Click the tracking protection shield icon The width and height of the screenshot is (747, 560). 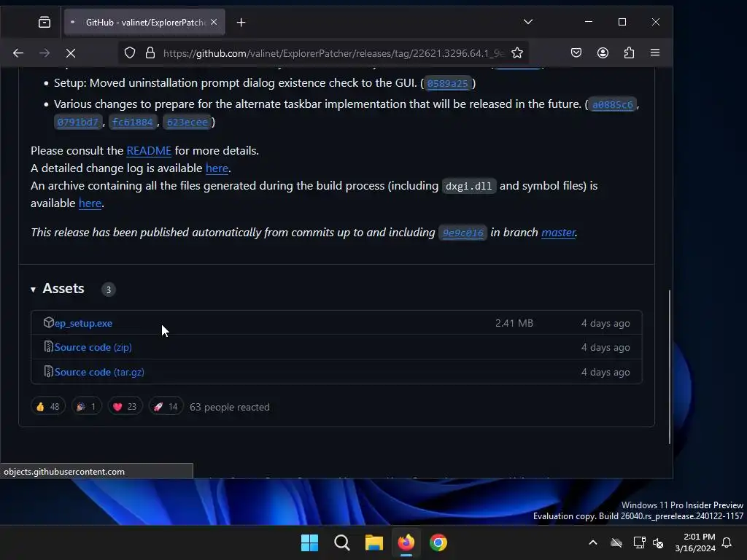(x=130, y=52)
